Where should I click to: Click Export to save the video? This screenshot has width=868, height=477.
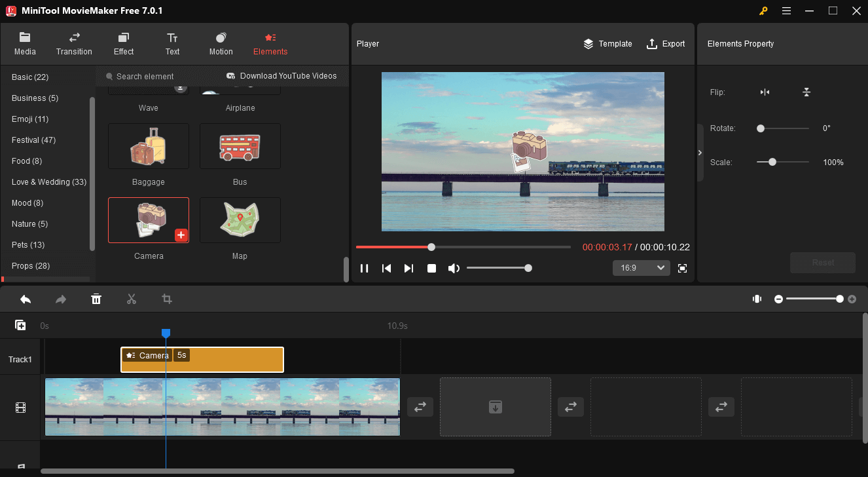point(666,44)
